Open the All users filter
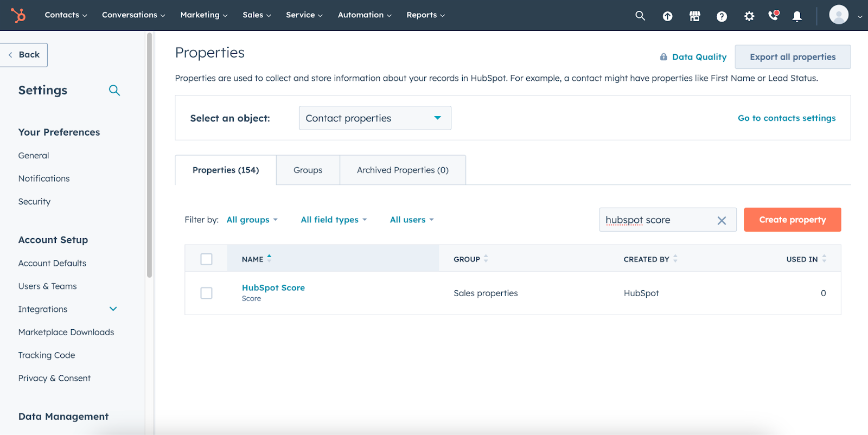 [x=412, y=220]
